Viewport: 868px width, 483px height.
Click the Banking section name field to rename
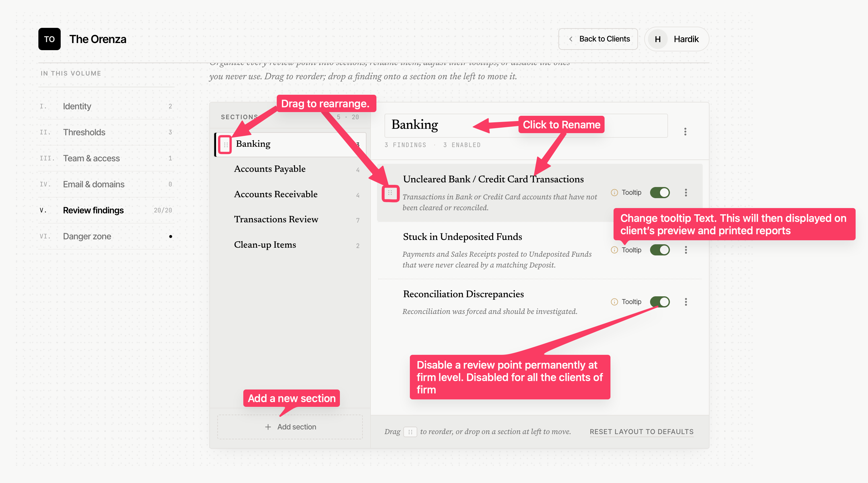tap(526, 125)
